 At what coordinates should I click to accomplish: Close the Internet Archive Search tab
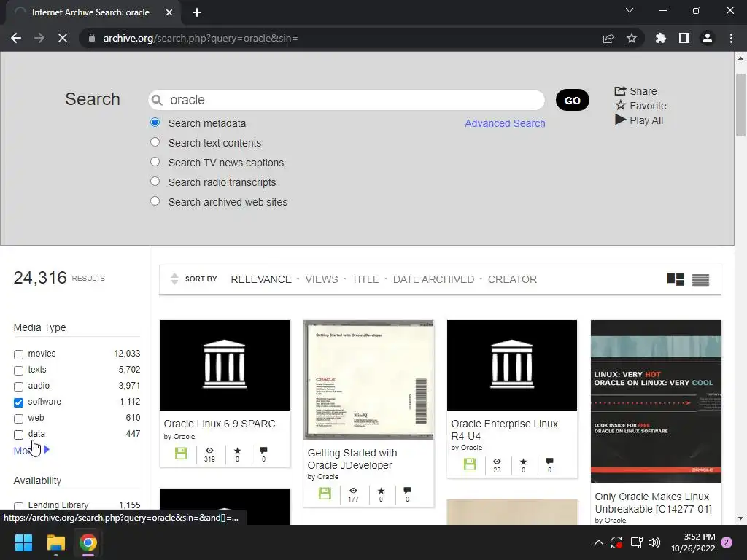(x=169, y=12)
